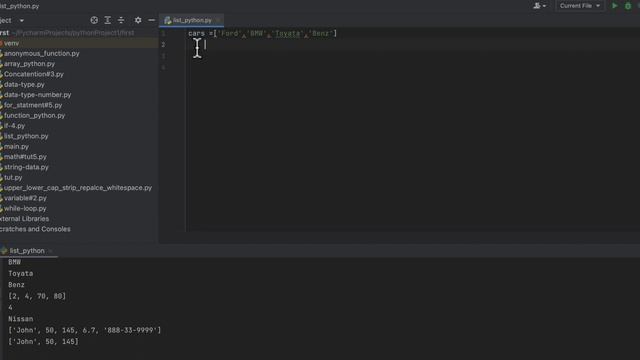Click the Select Opened File target icon
This screenshot has width=640, height=360.
pos(94,20)
